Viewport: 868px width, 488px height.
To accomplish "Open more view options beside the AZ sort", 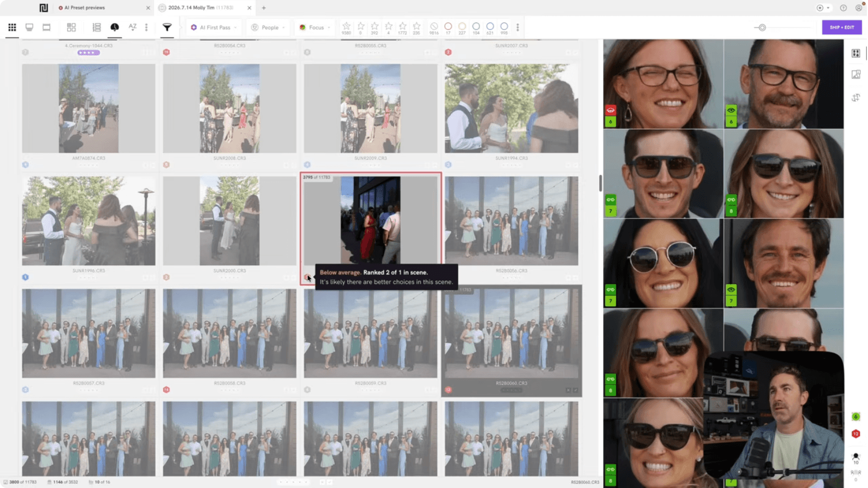I will 146,27.
